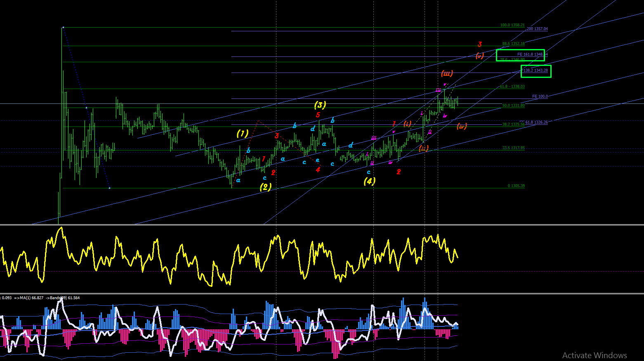
Task: Select the FE 61.8 1326.26 label
Action: 533,122
